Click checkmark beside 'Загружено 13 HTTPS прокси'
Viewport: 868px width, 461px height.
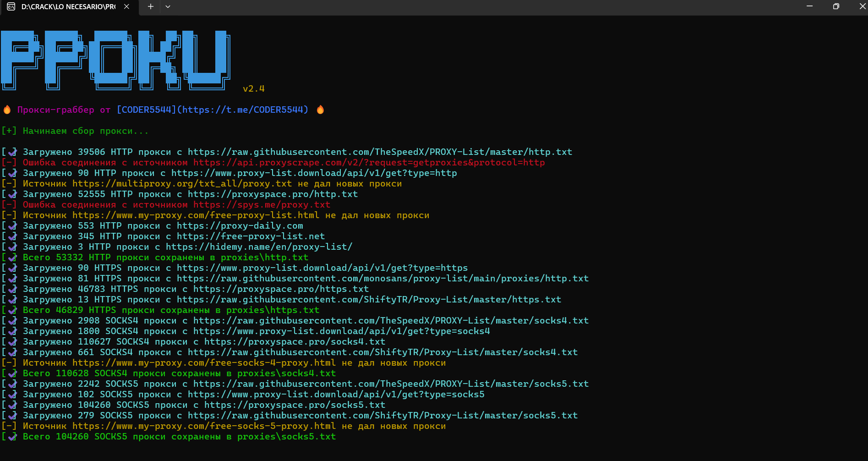coord(12,299)
